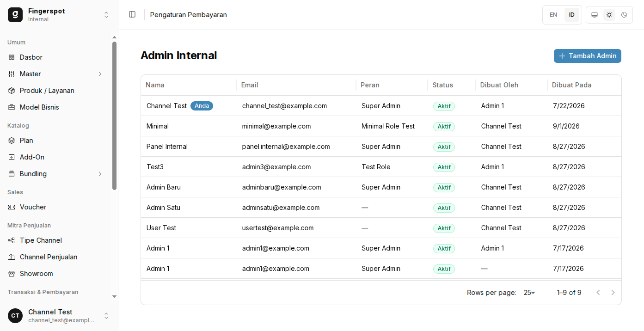Viewport: 644px width, 331px height.
Task: Click the CT user avatar
Action: pyautogui.click(x=15, y=316)
